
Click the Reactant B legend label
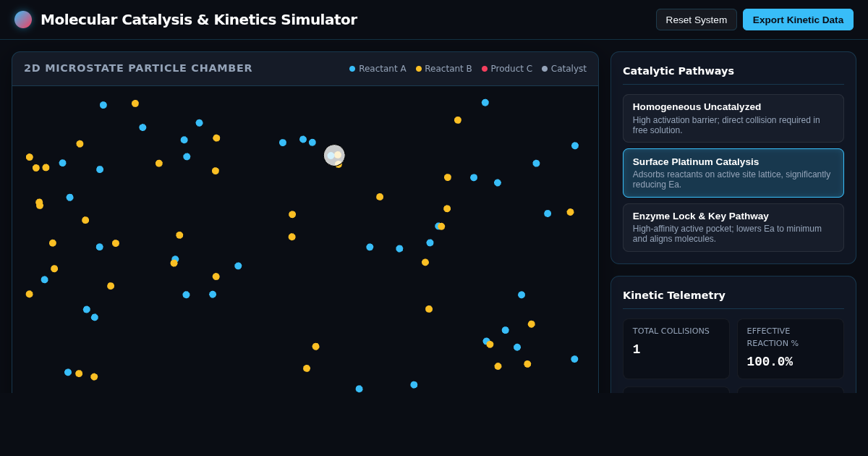click(448, 69)
